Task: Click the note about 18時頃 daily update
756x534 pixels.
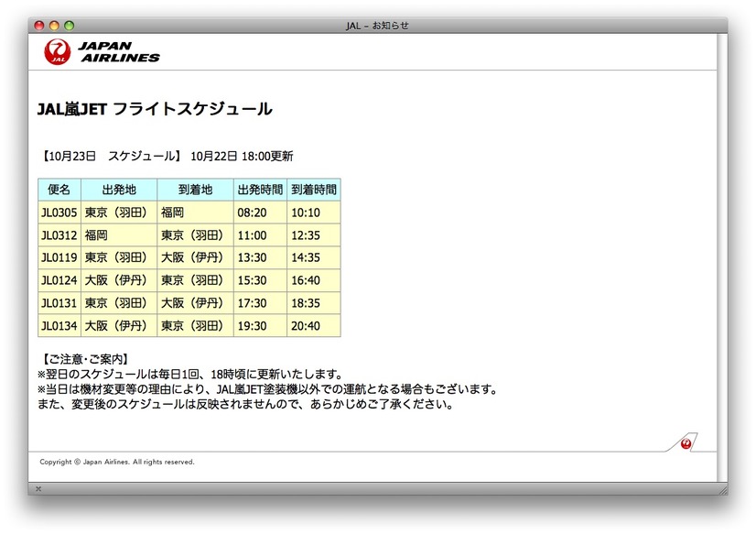Action: point(190,375)
